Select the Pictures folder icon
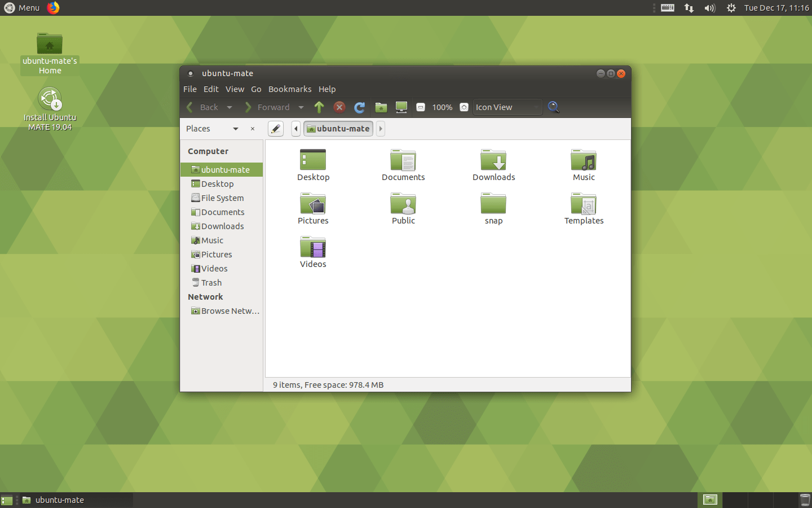Viewport: 812px width, 508px height. (313, 203)
